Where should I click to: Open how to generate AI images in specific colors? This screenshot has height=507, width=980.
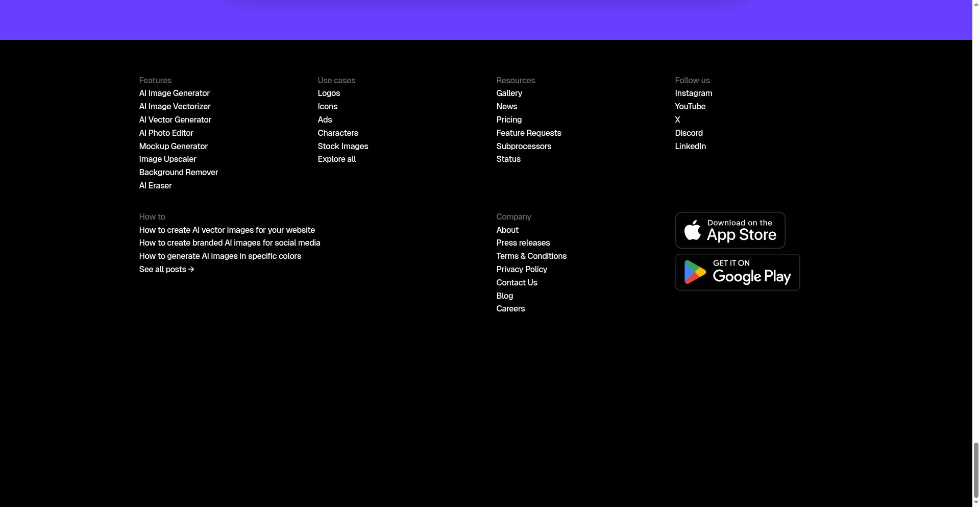click(x=220, y=256)
